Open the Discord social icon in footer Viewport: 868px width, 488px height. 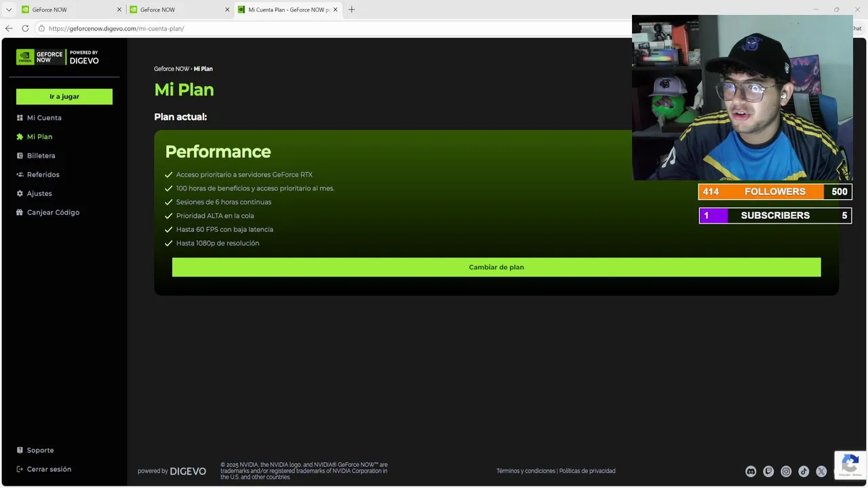point(751,471)
